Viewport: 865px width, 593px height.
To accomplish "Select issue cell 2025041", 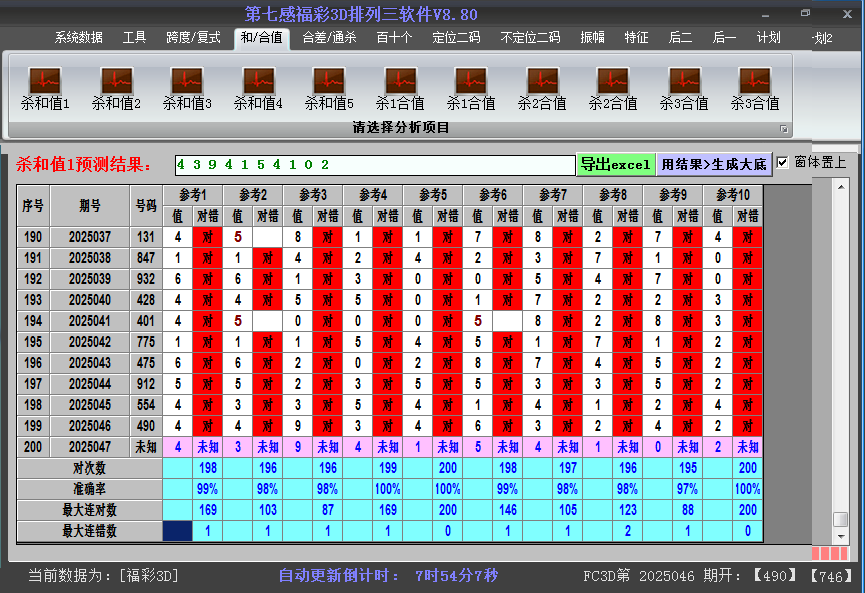I will 90,321.
